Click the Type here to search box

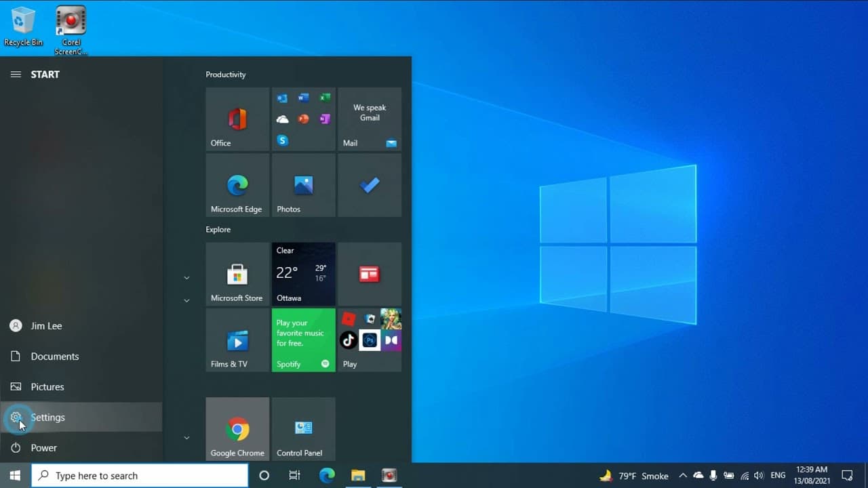click(140, 476)
